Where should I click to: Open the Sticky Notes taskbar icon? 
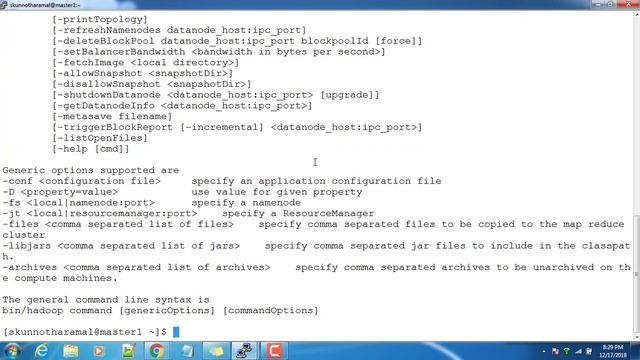point(216,351)
